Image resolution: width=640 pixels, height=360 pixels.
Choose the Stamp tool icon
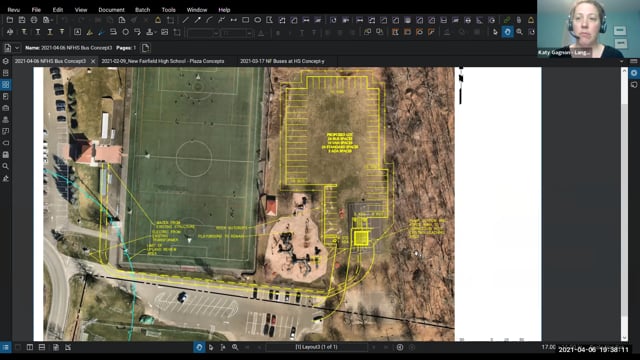tap(149, 32)
